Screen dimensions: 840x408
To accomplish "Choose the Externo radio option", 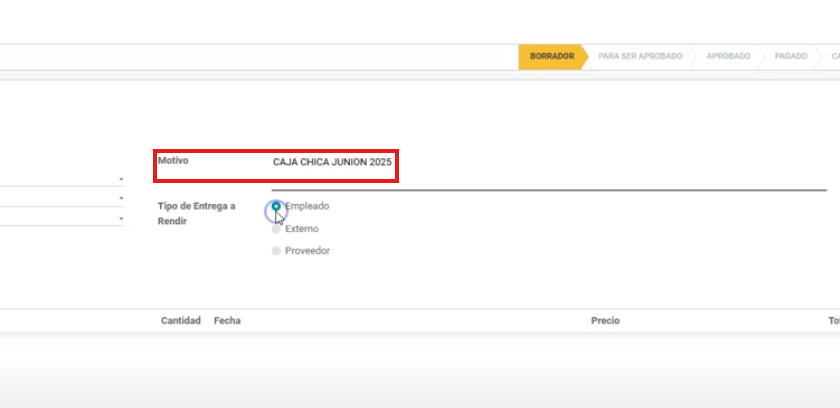I will coord(276,229).
